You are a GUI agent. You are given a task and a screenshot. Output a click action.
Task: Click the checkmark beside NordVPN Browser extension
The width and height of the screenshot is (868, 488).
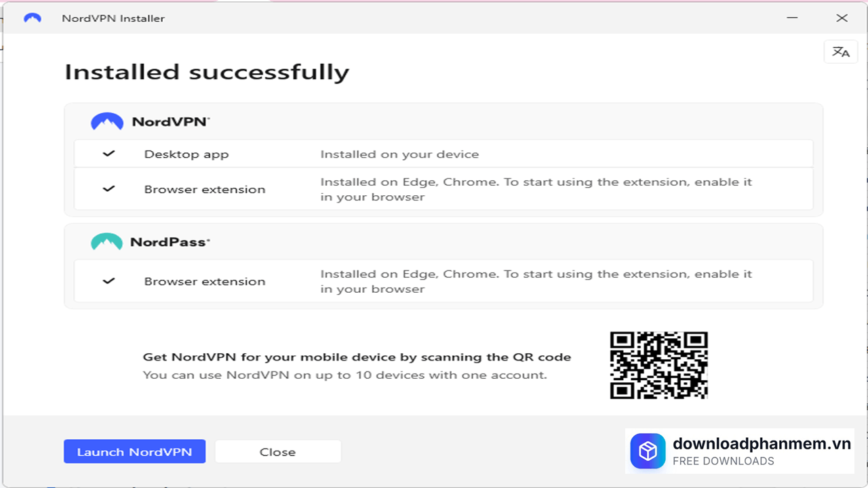[x=108, y=188]
